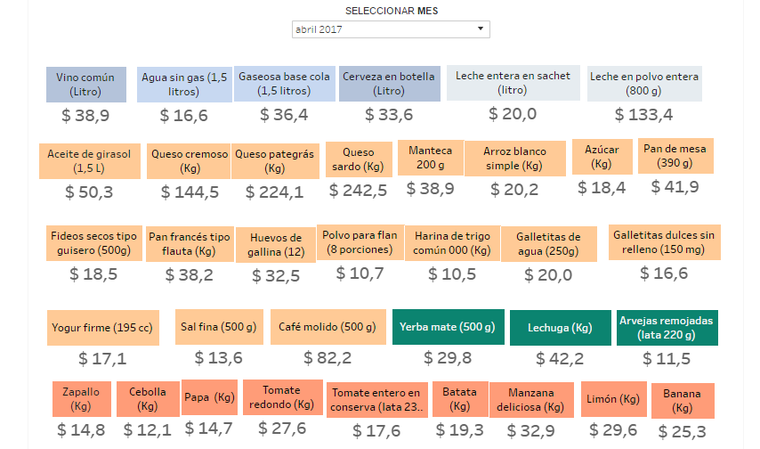Select the Leche en polvo entera tile
The image size is (760, 449).
coord(644,84)
